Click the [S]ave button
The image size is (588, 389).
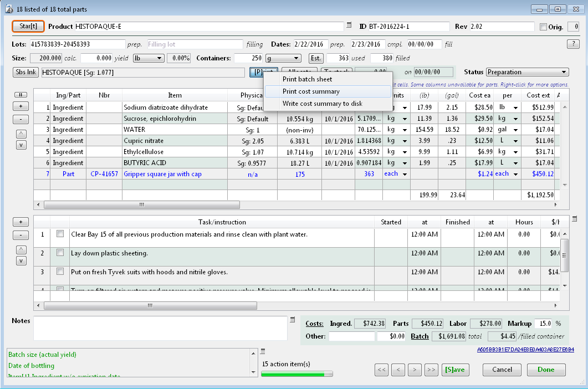tap(455, 370)
